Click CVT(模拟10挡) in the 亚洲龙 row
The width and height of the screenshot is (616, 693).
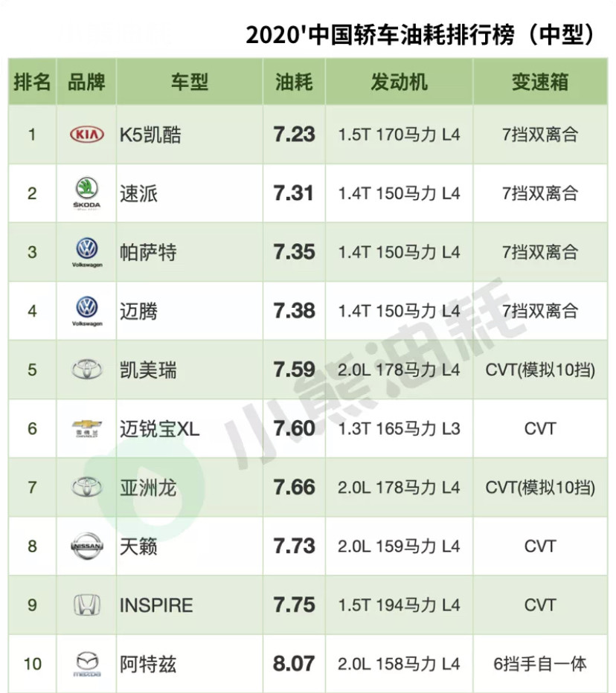pyautogui.click(x=540, y=488)
